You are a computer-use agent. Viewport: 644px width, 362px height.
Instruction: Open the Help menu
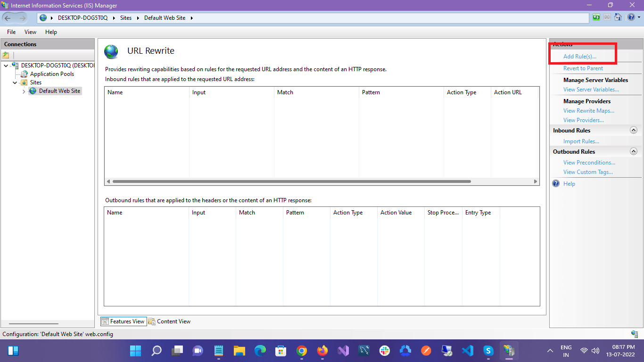coord(51,32)
